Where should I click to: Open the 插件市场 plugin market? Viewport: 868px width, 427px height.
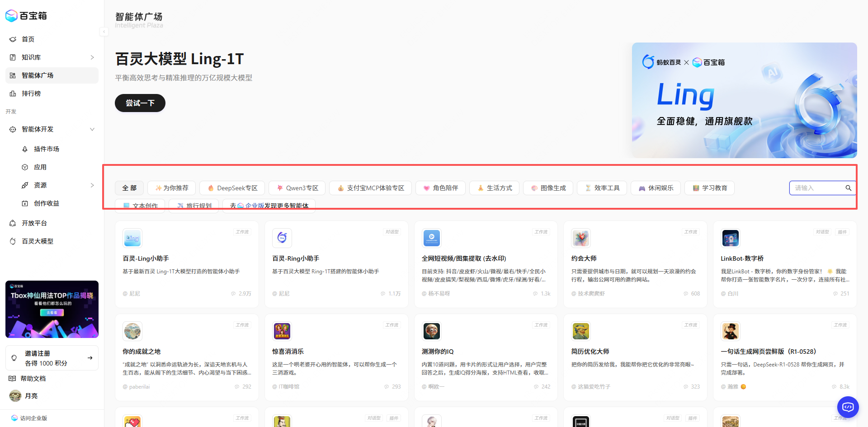[47, 149]
